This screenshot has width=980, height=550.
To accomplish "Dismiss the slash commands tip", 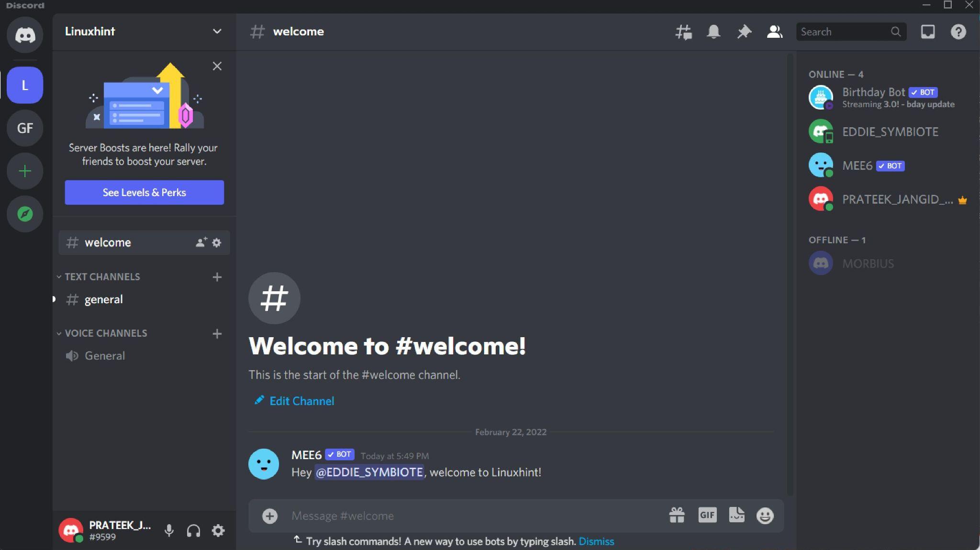I will 596,541.
